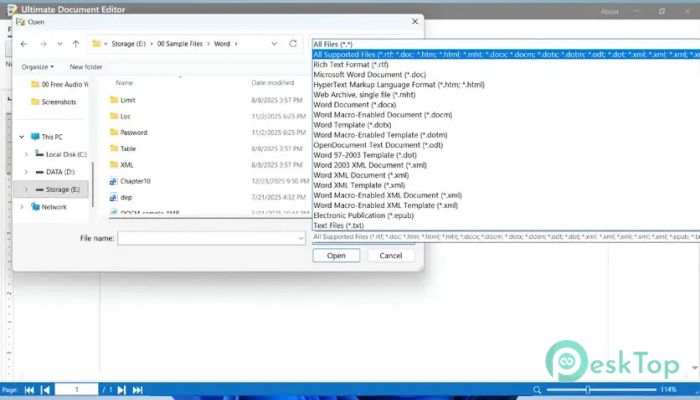Jump to first page in status bar
The width and height of the screenshot is (700, 400).
click(29, 390)
